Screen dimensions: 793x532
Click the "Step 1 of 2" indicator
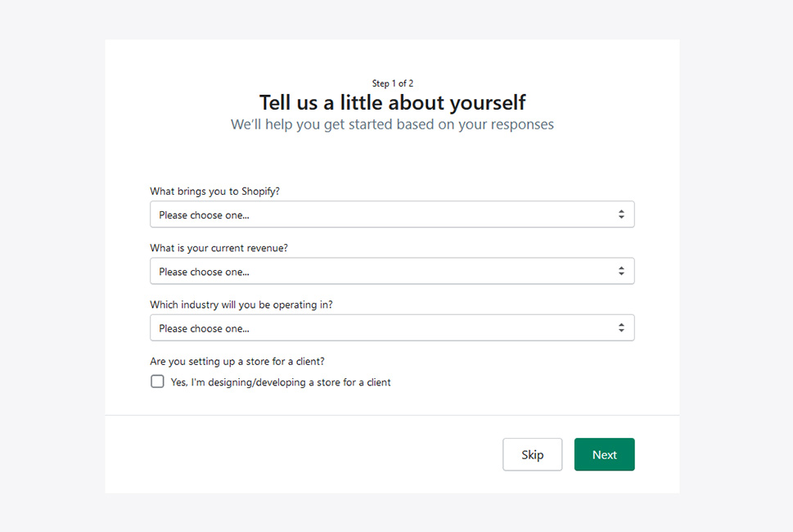pos(393,83)
